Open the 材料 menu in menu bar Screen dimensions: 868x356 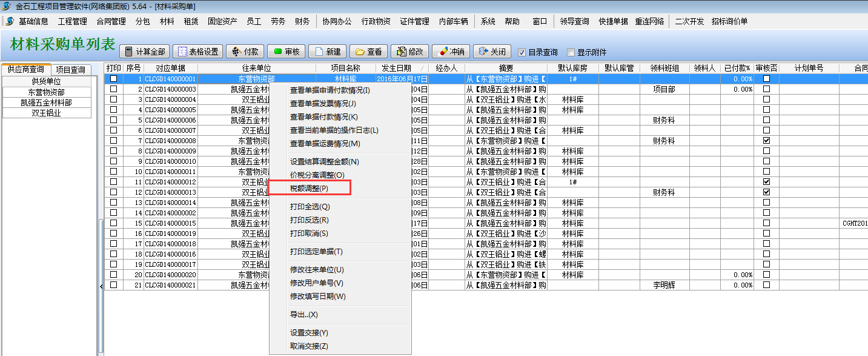[167, 21]
